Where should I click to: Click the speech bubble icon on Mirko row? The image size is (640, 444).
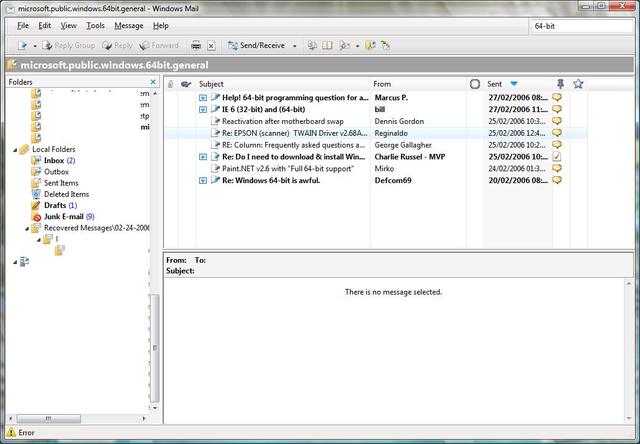point(557,168)
